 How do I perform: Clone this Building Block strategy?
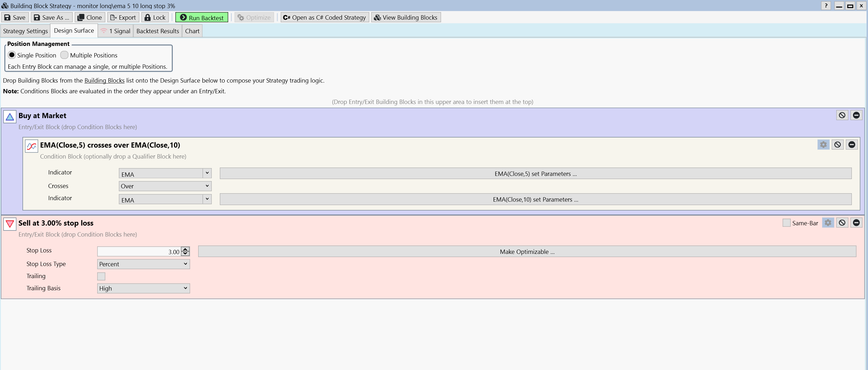[90, 18]
